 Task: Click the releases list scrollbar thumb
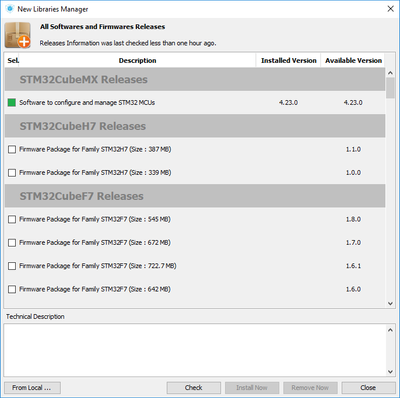(x=390, y=88)
